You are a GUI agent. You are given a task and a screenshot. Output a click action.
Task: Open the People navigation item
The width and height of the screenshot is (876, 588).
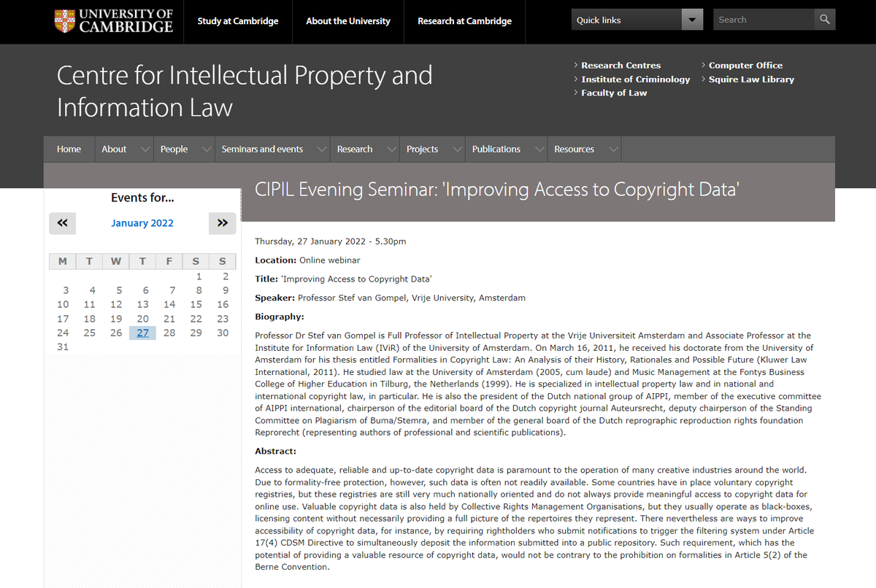coord(174,149)
